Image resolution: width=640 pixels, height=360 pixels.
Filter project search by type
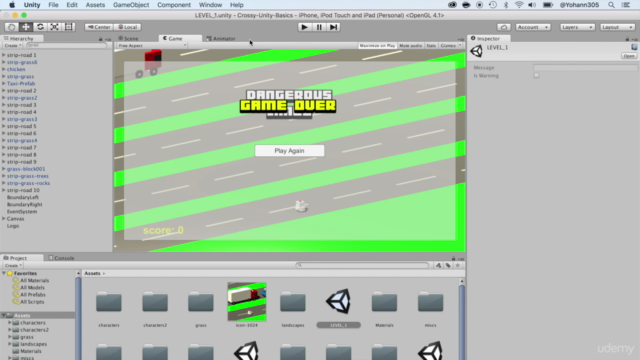coord(438,265)
